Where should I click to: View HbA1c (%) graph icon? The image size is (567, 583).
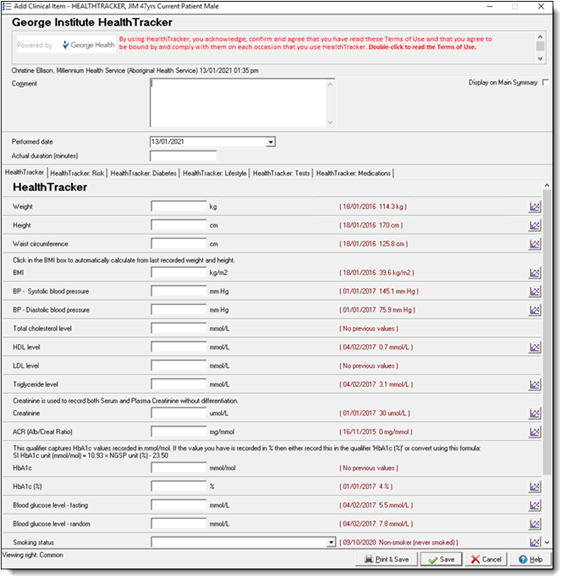click(x=534, y=487)
